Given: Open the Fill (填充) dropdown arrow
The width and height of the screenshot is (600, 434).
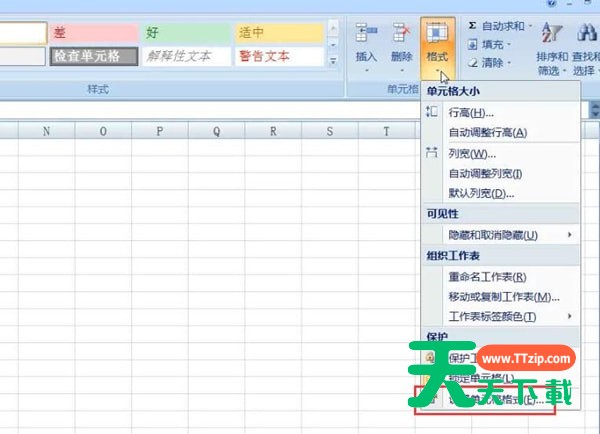Looking at the screenshot, I should [x=509, y=45].
